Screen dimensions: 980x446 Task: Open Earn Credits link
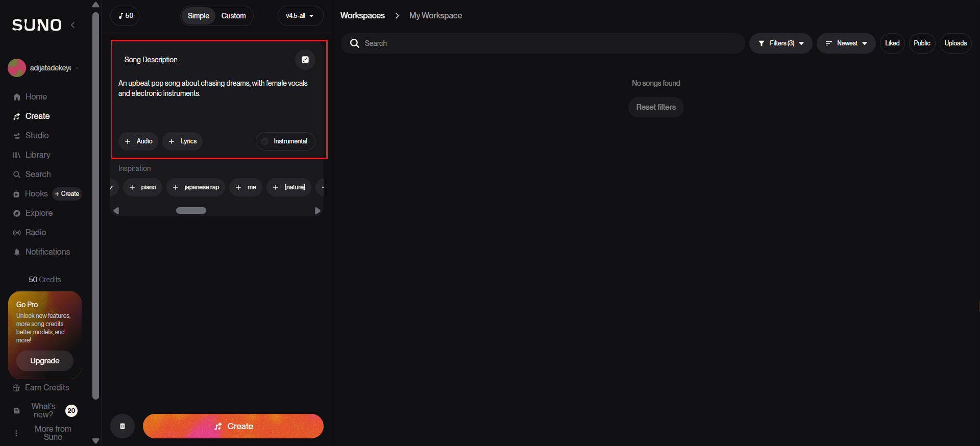coord(47,387)
